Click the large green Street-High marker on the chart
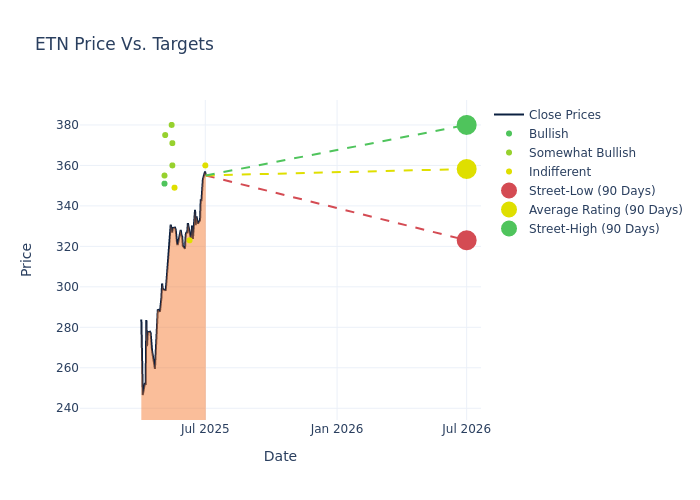Viewport: 700px width, 500px height. (466, 125)
